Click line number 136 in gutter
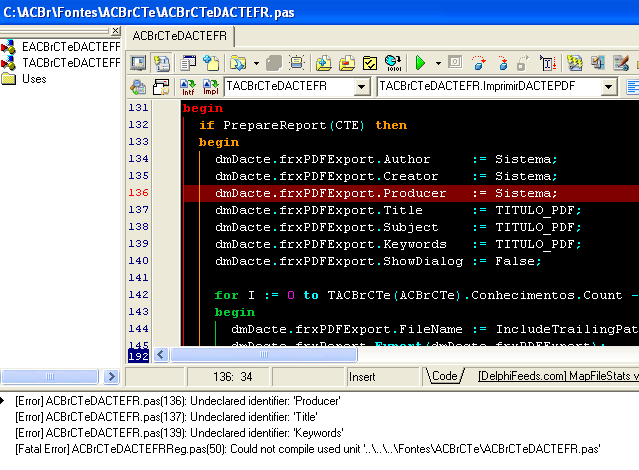Screen dimensions: 639x470 click(x=138, y=192)
